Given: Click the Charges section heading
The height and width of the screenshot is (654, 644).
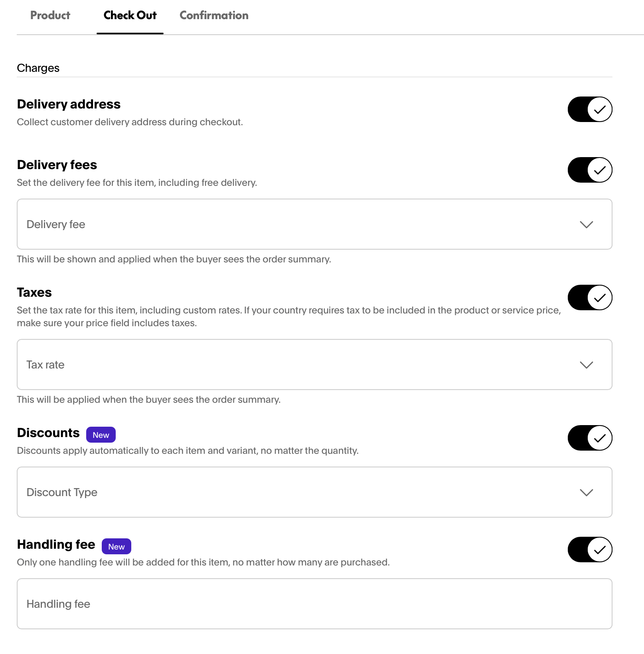Looking at the screenshot, I should click(38, 68).
